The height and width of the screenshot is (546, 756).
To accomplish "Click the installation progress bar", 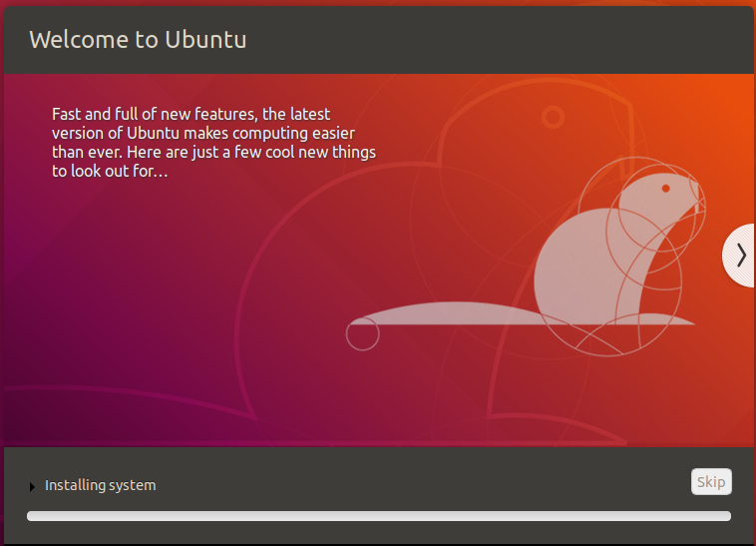I will click(x=378, y=516).
